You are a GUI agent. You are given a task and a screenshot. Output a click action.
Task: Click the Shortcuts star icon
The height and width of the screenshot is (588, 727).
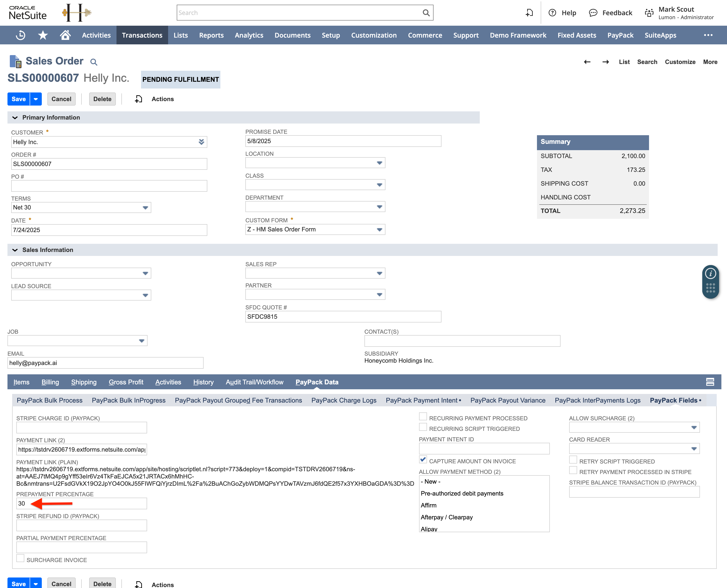tap(43, 35)
